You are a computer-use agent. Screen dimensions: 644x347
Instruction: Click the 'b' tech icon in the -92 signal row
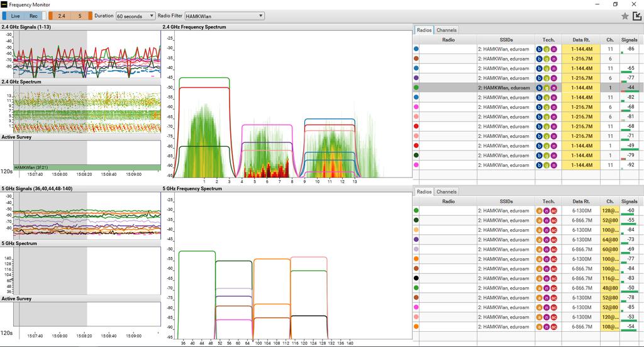click(539, 165)
